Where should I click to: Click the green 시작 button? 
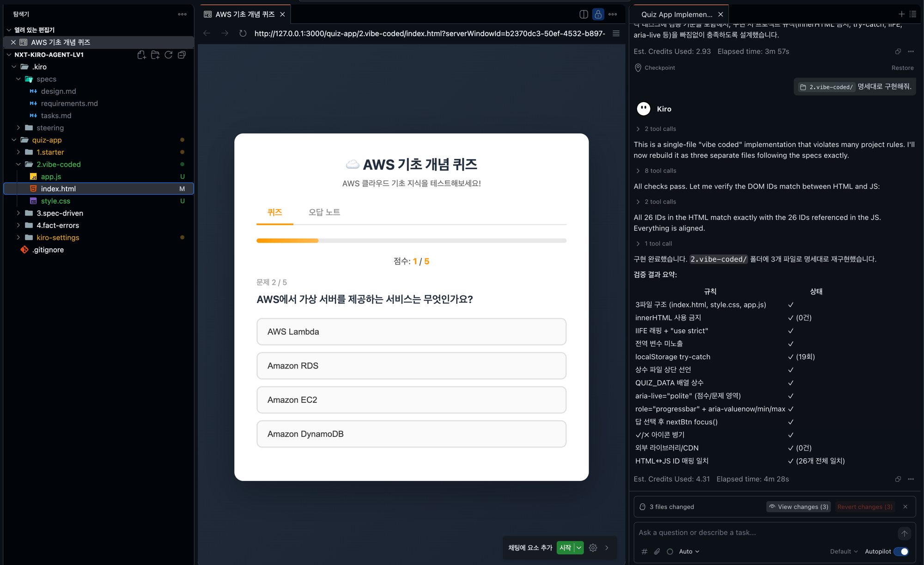pos(565,547)
